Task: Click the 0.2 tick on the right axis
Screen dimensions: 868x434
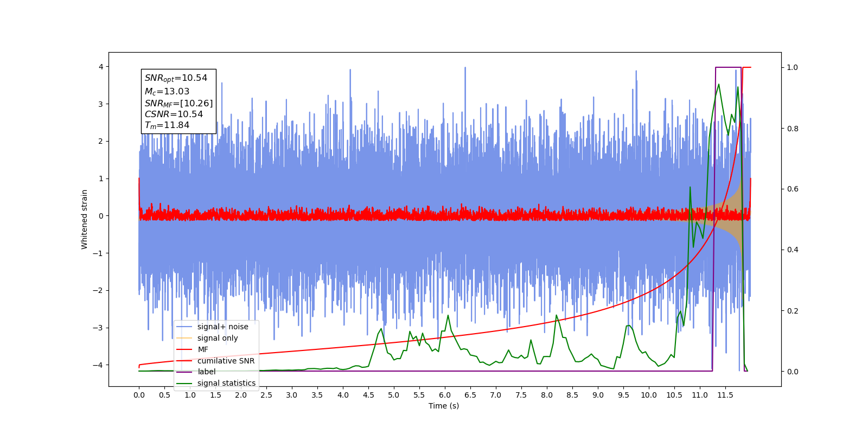Action: pyautogui.click(x=793, y=311)
